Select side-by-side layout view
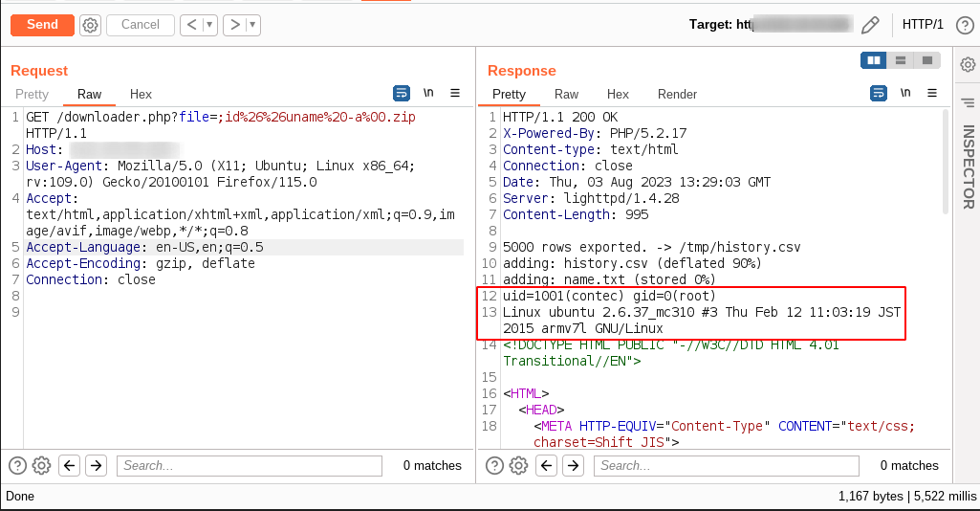The height and width of the screenshot is (511, 980). (x=874, y=60)
